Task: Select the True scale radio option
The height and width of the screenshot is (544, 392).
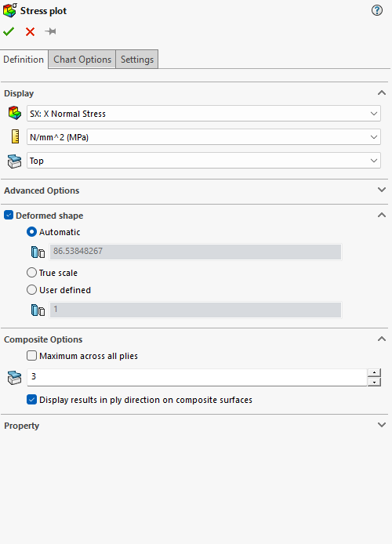Action: (31, 273)
